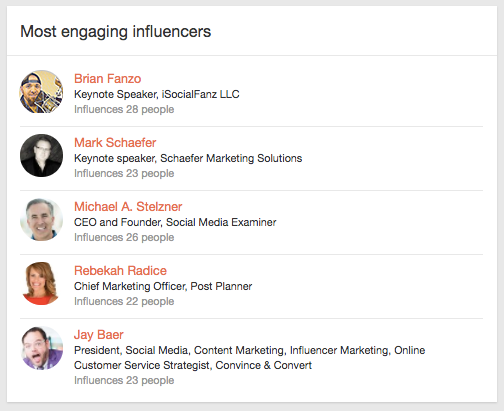Open Brian Fanzo's profile link
The image size is (504, 411).
click(x=107, y=79)
